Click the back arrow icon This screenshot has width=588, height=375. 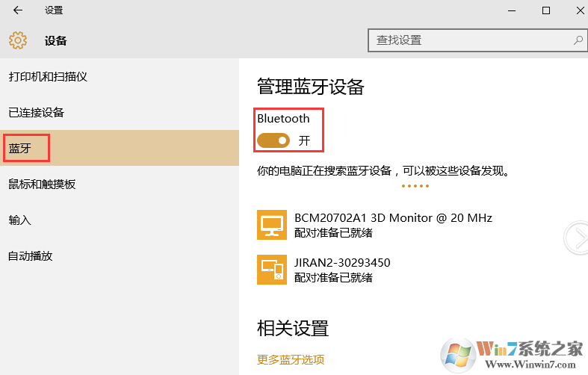pos(17,10)
